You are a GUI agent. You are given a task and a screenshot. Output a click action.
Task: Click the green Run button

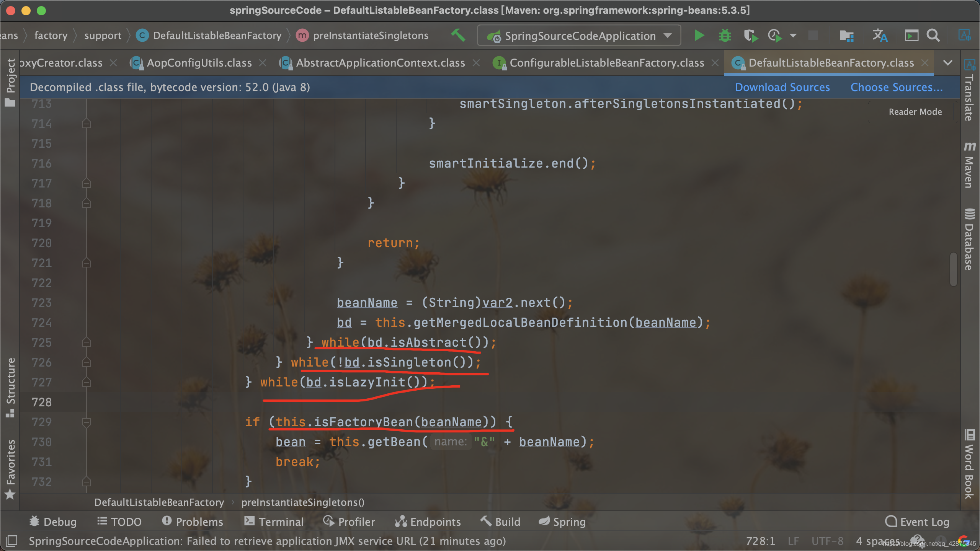pos(699,36)
